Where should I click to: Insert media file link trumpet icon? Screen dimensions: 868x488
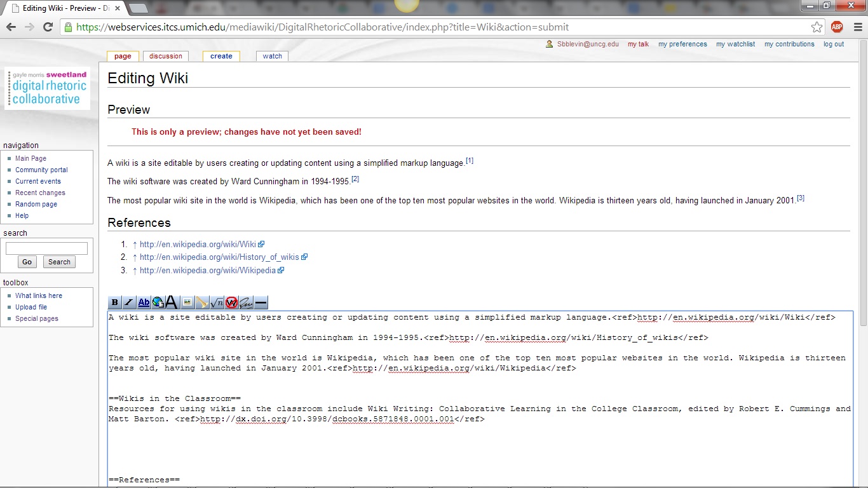[202, 302]
